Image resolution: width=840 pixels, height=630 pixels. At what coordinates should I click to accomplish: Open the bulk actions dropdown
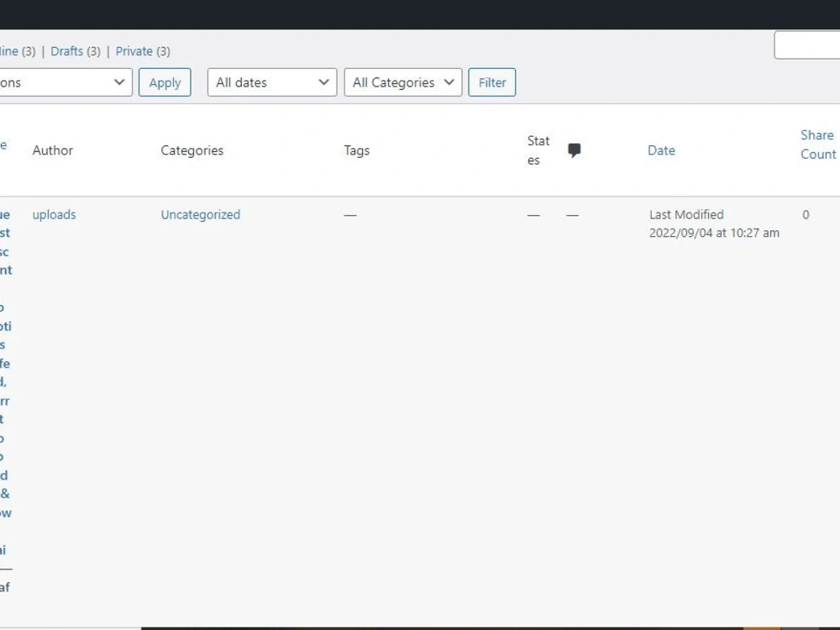tap(66, 82)
